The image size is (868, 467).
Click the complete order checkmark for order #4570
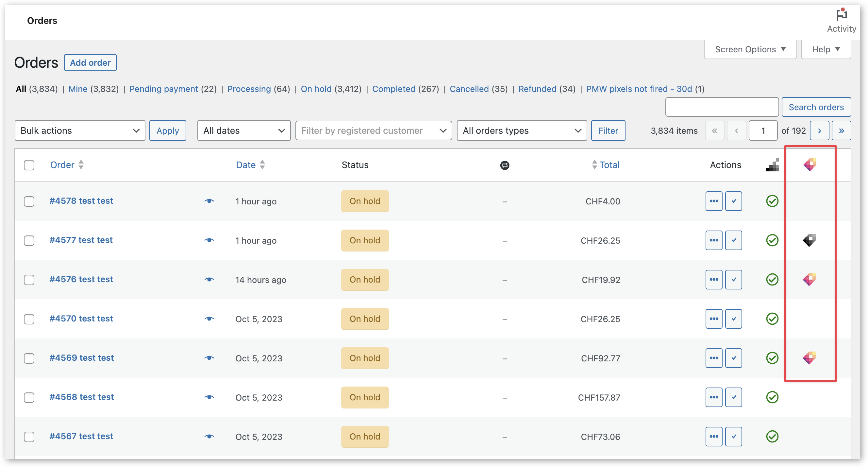click(734, 319)
